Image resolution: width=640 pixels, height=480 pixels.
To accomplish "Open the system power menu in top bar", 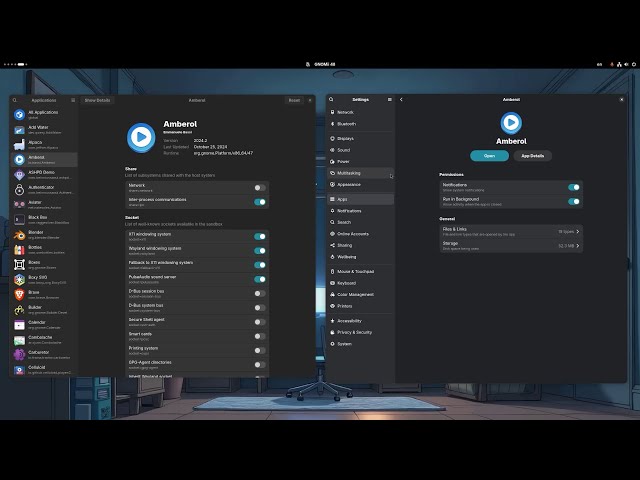I will (634, 64).
